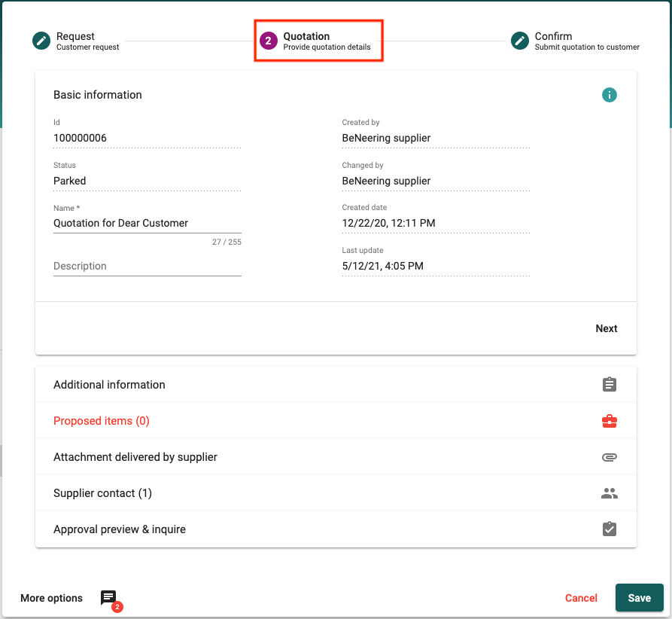
Task: Expand Attachment delivered by supplier section
Action: [135, 457]
